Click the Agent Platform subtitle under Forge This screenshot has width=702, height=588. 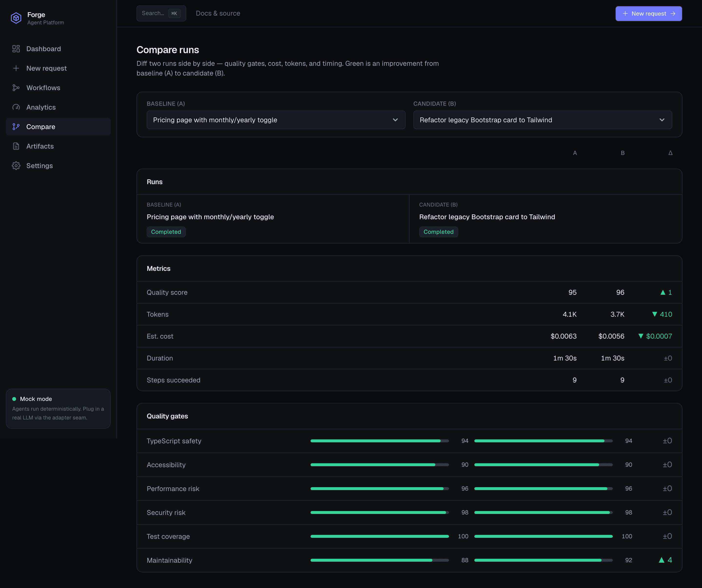46,22
